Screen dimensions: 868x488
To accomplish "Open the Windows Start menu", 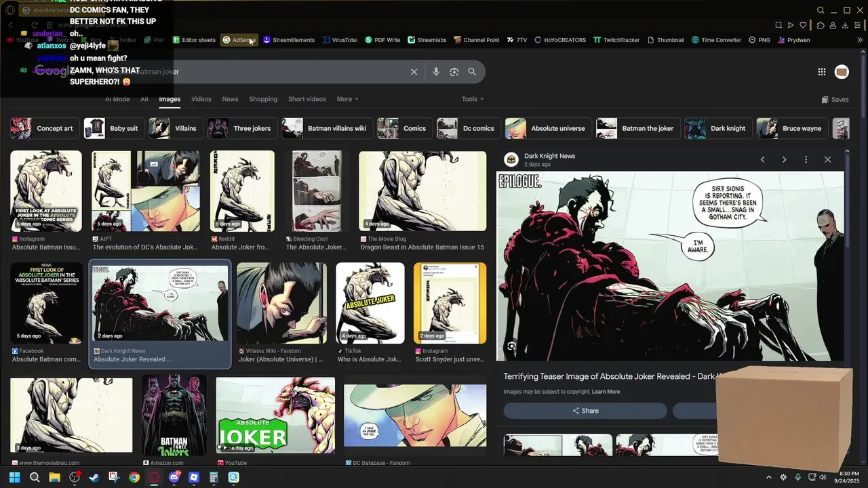I will 14,477.
